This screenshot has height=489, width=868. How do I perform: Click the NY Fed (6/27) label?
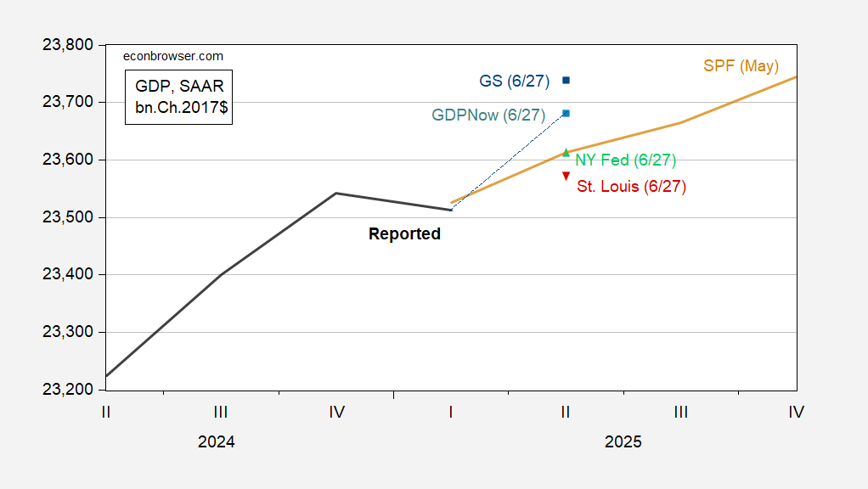tap(625, 160)
